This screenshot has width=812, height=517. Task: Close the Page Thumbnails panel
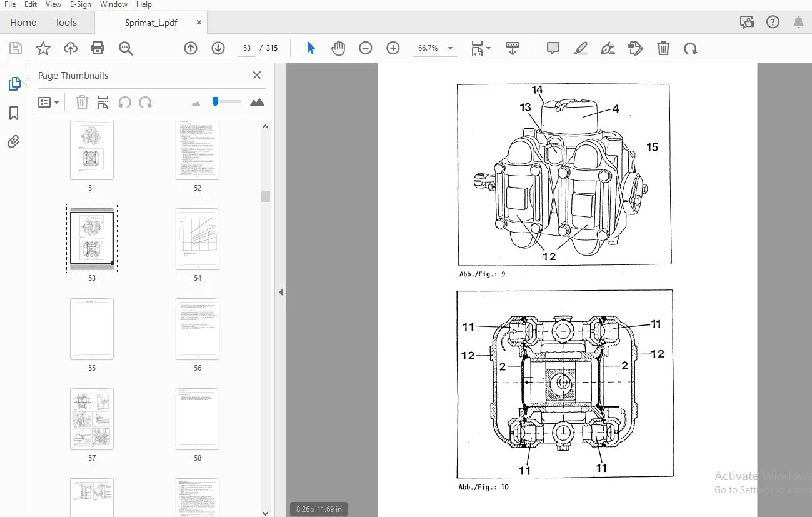point(256,75)
